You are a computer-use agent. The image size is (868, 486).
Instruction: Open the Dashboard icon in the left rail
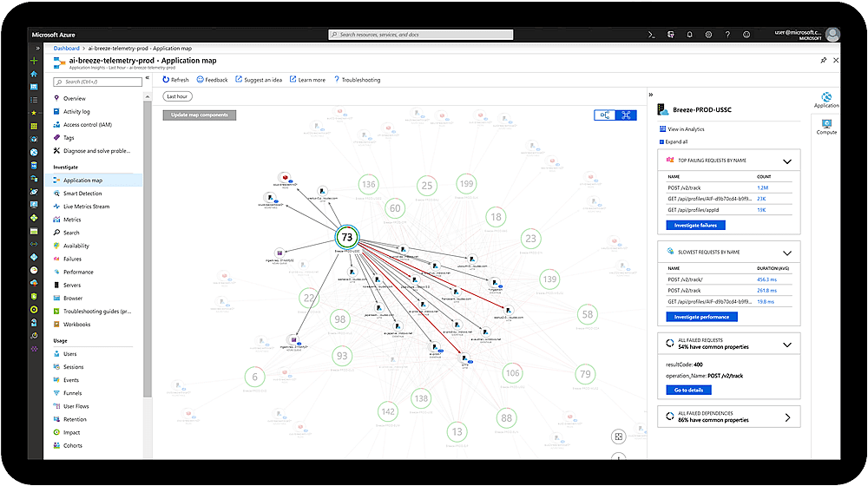(34, 87)
